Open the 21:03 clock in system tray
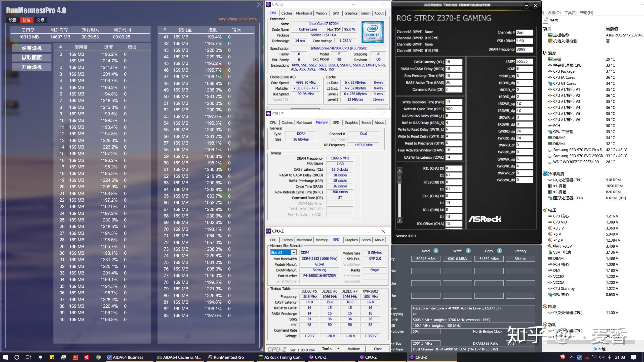The height and width of the screenshot is (362, 644). point(620,357)
